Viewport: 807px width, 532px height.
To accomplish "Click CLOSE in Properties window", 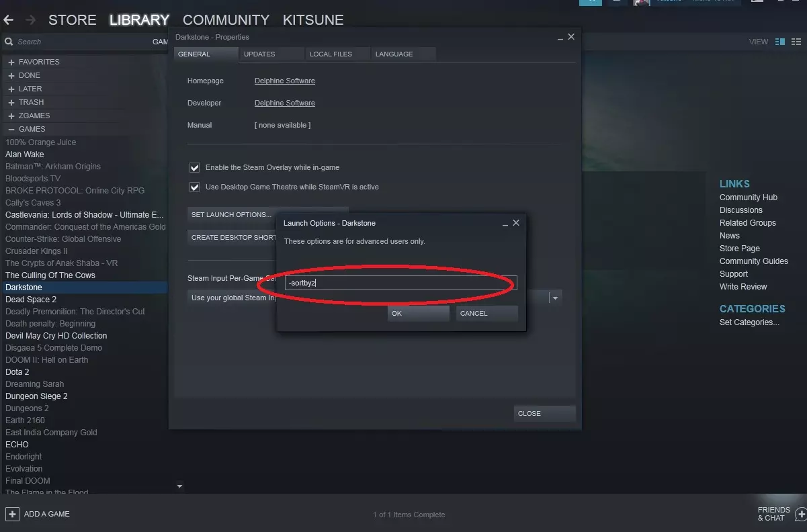I will tap(544, 413).
